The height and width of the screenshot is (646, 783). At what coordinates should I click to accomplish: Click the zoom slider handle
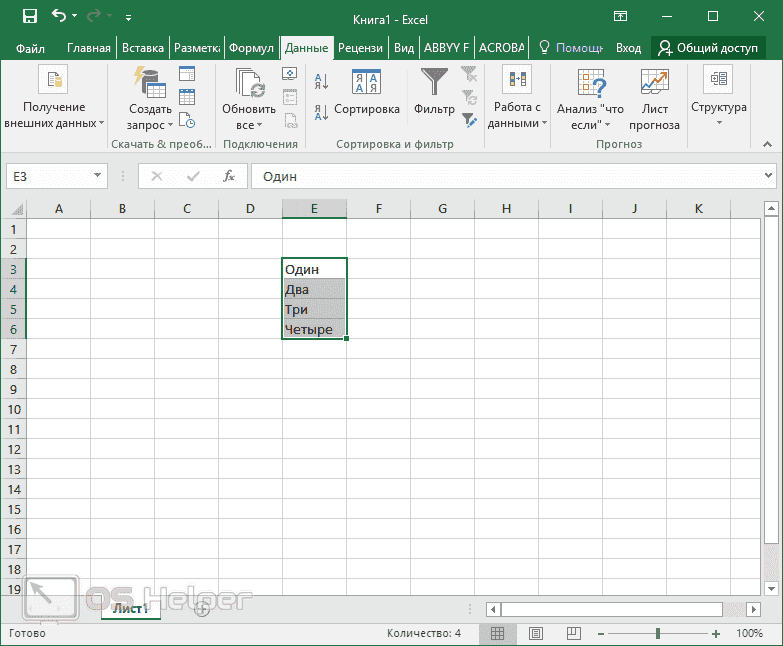point(657,633)
